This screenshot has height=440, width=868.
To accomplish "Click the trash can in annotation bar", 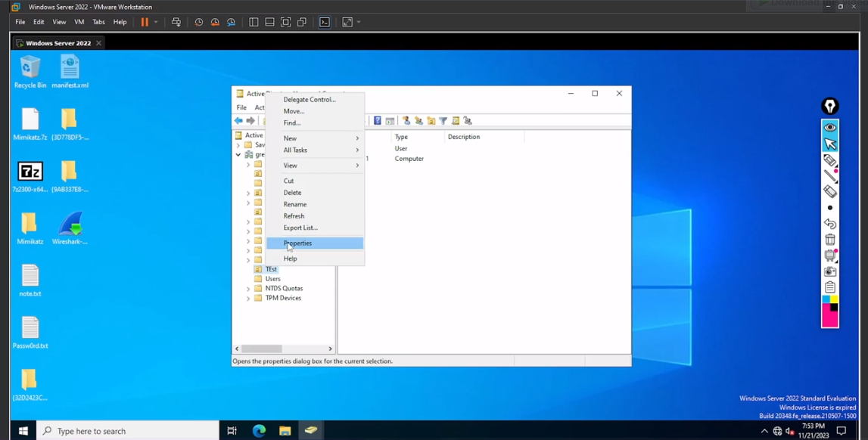I will pos(830,240).
